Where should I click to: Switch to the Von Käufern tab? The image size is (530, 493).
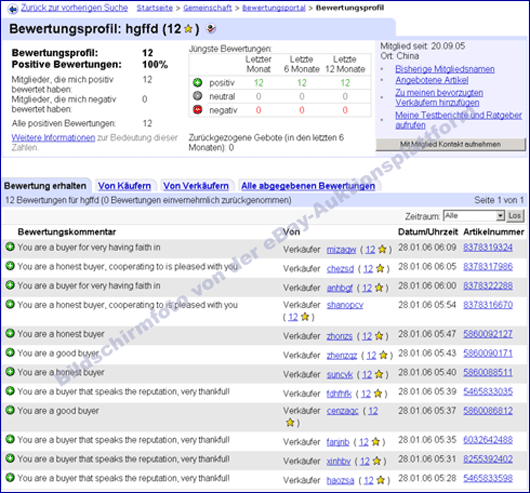[x=124, y=186]
